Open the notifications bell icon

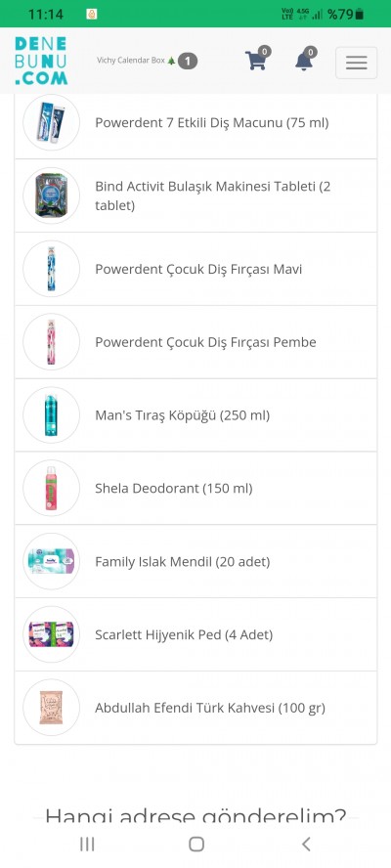point(304,60)
